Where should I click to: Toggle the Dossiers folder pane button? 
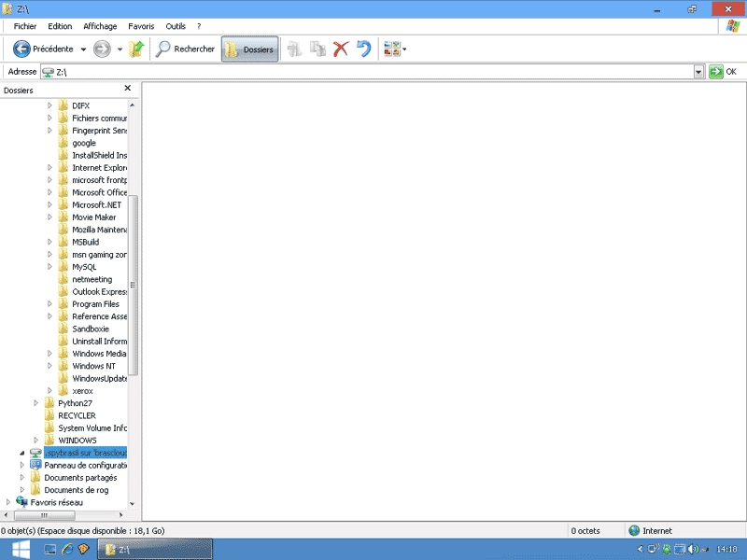coord(249,49)
